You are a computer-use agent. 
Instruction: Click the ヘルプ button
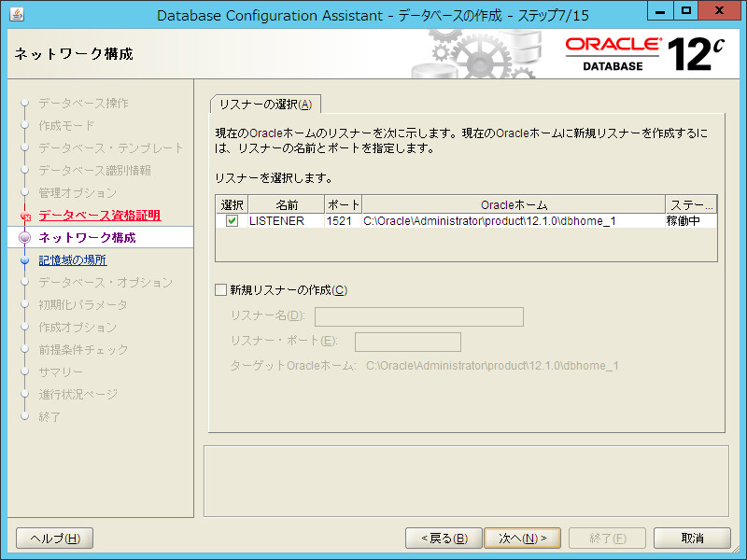pyautogui.click(x=55, y=539)
